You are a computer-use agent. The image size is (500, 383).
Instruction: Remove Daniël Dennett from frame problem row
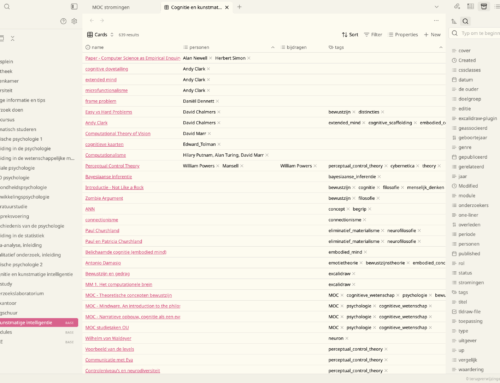click(217, 101)
